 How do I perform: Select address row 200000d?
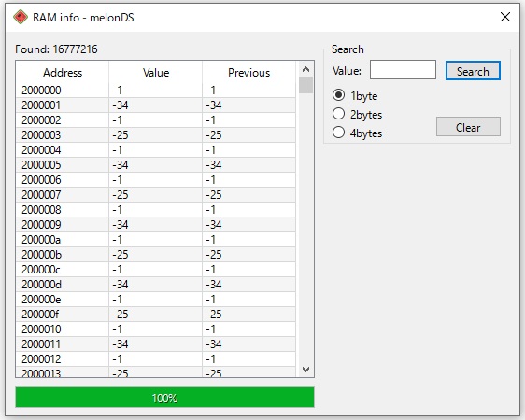pyautogui.click(x=156, y=285)
